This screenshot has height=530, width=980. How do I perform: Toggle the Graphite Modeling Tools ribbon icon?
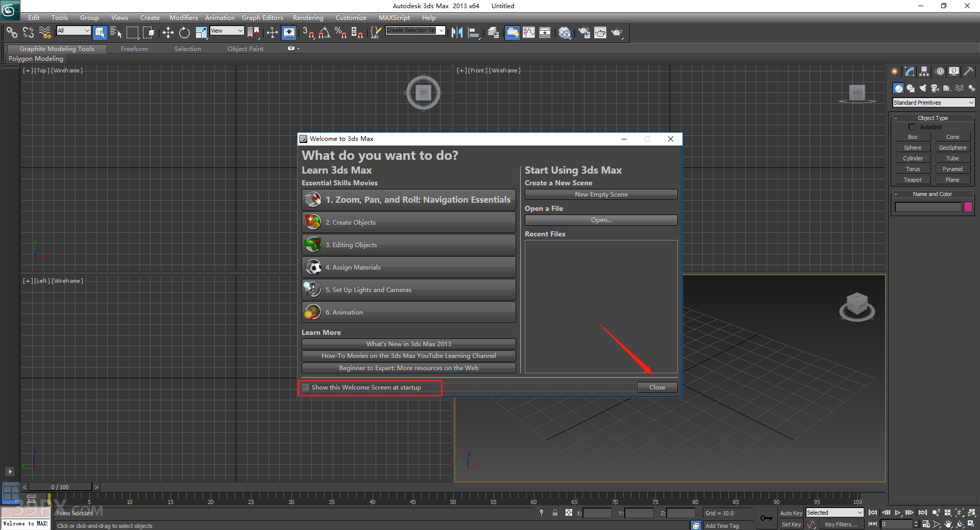tap(512, 33)
